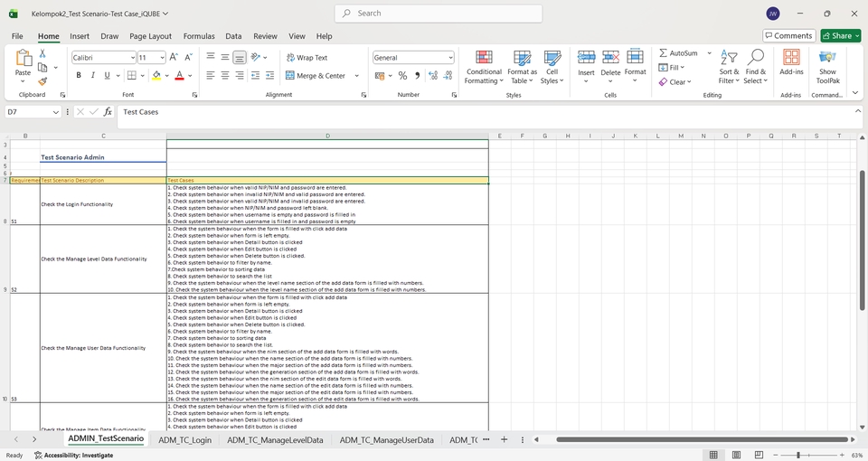The image size is (868, 461).
Task: Switch to the Formulas tab
Action: tap(199, 36)
